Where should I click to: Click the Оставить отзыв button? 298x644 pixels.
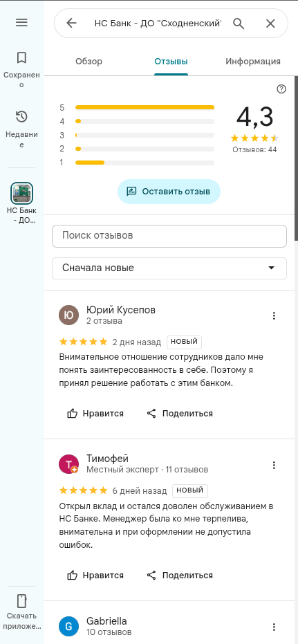pyautogui.click(x=169, y=192)
